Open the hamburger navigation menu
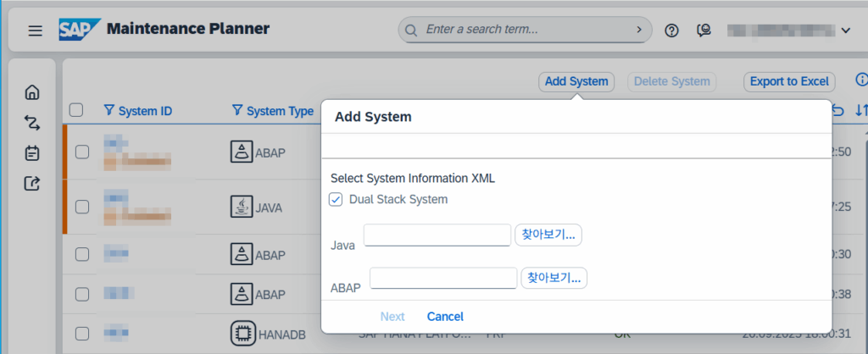 click(35, 30)
